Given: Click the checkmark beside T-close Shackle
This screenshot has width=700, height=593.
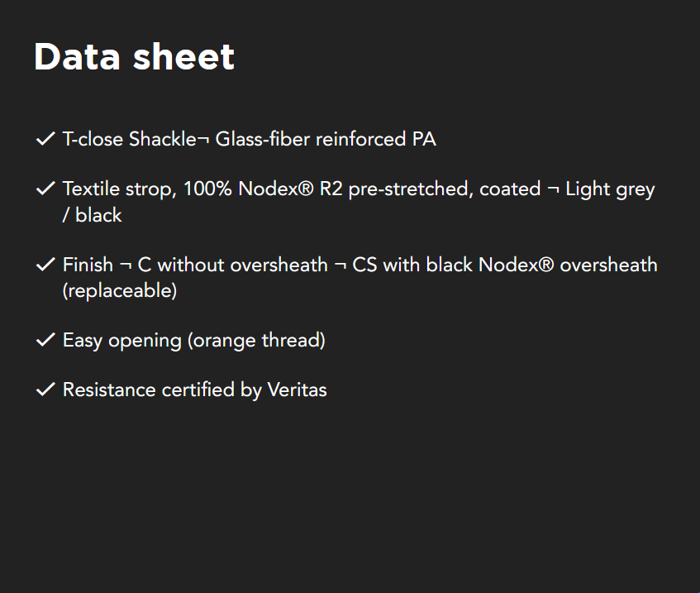Looking at the screenshot, I should coord(45,139).
